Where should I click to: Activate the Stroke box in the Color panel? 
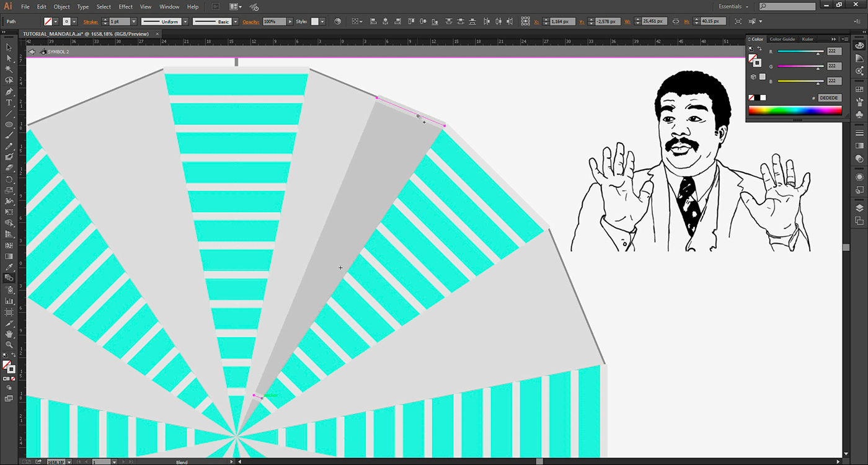[x=757, y=63]
